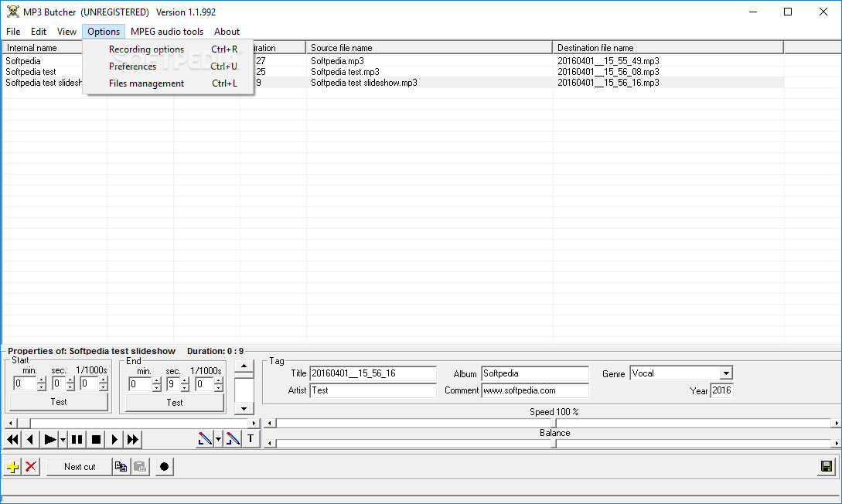Increase Start 1/1000s with up spinner
Image resolution: width=842 pixels, height=504 pixels.
103,380
